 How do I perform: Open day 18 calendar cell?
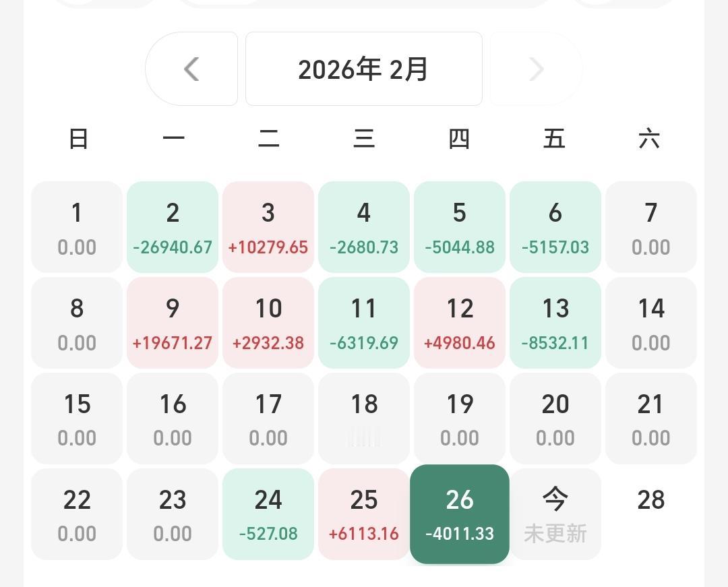pos(364,418)
